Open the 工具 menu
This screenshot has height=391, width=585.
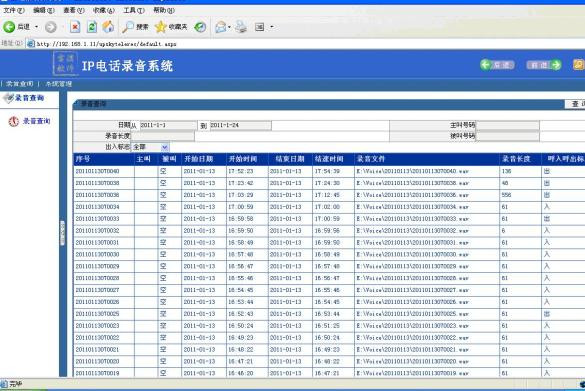click(134, 10)
